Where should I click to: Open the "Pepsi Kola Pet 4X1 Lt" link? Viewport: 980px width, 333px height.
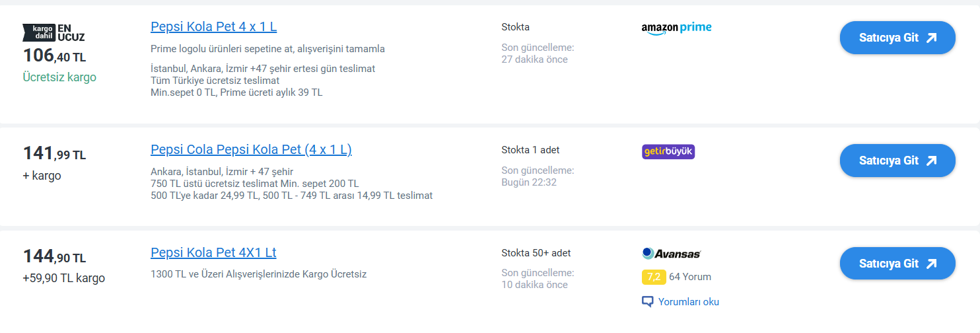(213, 253)
